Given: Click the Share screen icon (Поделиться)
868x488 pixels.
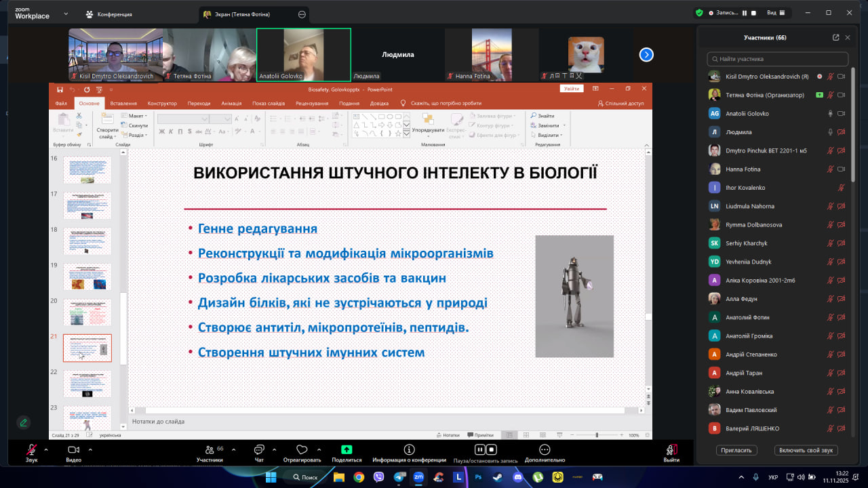Looking at the screenshot, I should click(x=347, y=449).
